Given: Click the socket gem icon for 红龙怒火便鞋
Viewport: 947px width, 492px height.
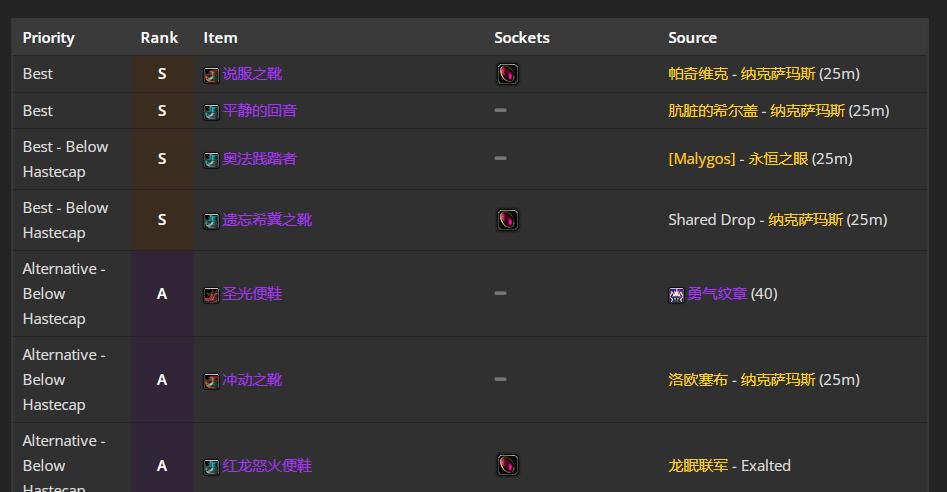Looking at the screenshot, I should [507, 465].
